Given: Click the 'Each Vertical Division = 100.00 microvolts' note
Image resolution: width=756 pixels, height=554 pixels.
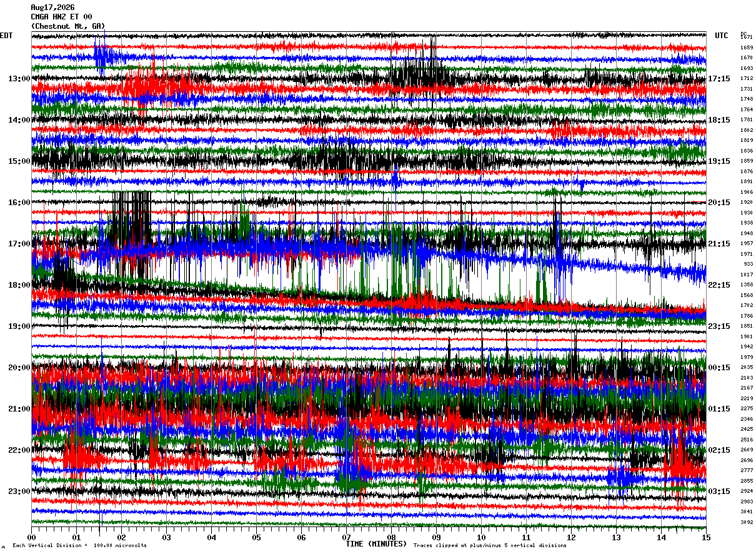Looking at the screenshot, I should coord(79,545).
